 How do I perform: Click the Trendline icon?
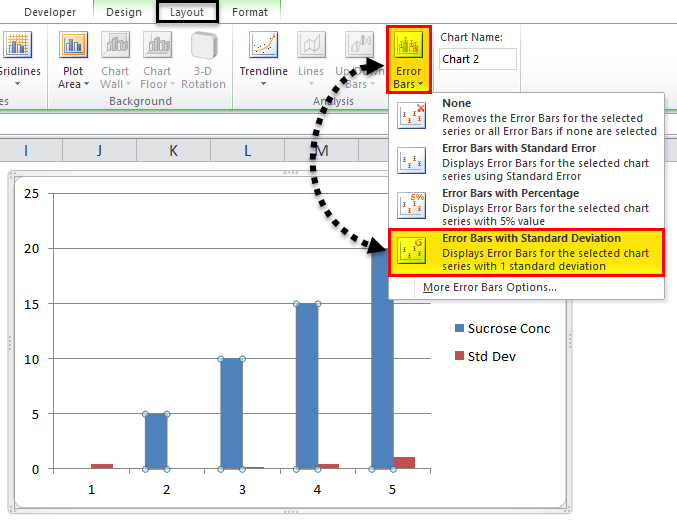(263, 44)
